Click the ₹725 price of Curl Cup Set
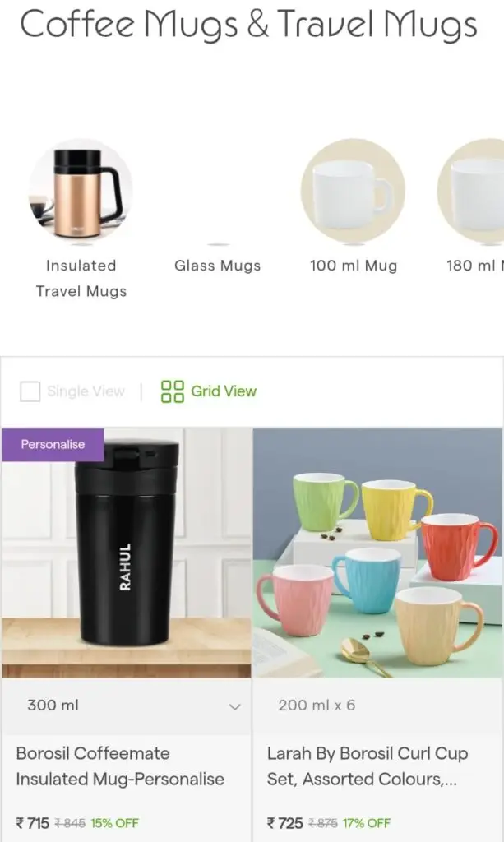This screenshot has width=504, height=842. click(x=285, y=822)
